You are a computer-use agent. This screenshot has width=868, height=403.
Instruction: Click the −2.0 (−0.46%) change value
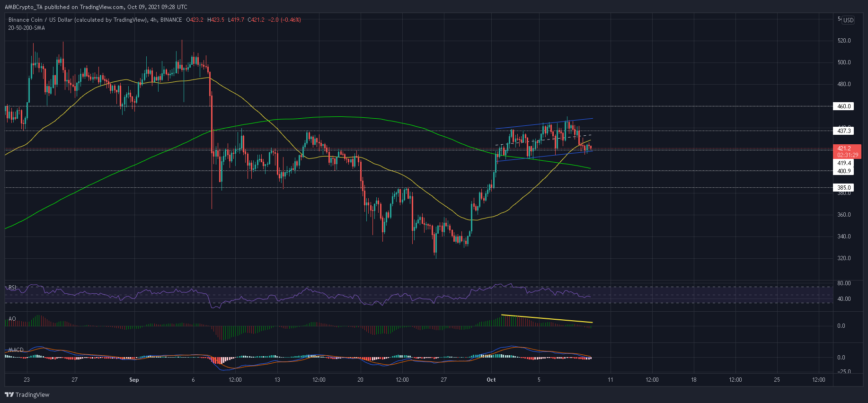(x=284, y=20)
